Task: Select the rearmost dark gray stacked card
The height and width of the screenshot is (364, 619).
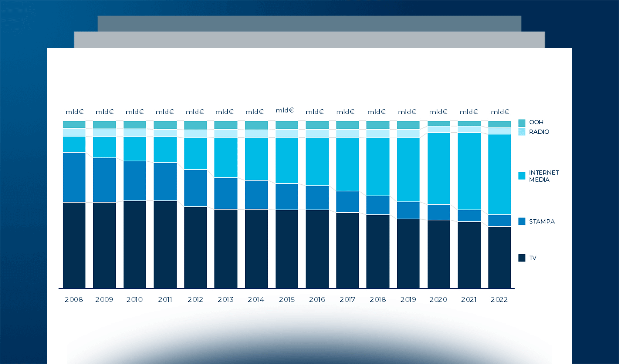Action: (x=309, y=23)
